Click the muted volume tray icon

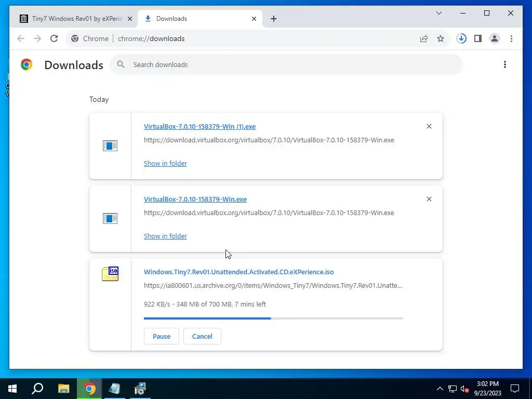click(x=465, y=389)
